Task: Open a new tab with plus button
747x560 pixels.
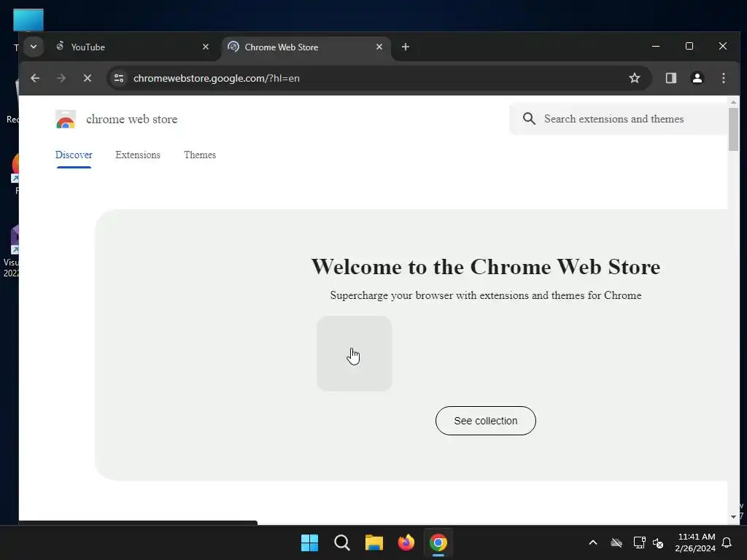Action: coord(406,47)
